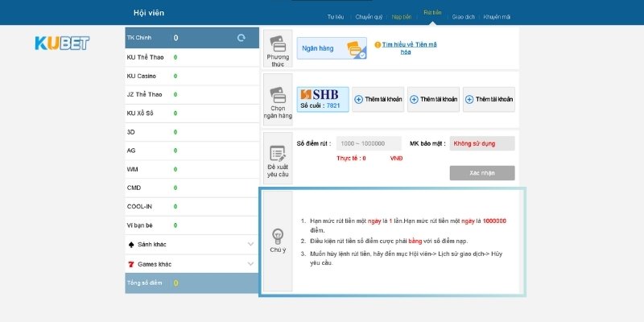The image size is (644, 322).
Task: Open the Khuyến mãi tab
Action: pos(497,17)
